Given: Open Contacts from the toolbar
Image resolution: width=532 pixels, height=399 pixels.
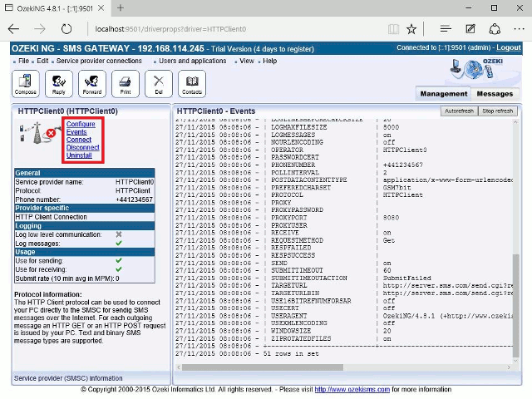Looking at the screenshot, I should [x=192, y=84].
